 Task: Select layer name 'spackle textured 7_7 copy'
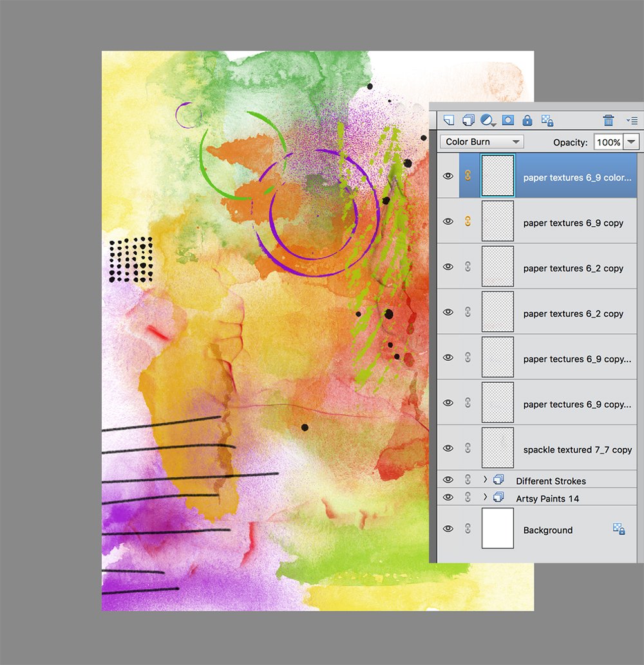[x=578, y=450]
